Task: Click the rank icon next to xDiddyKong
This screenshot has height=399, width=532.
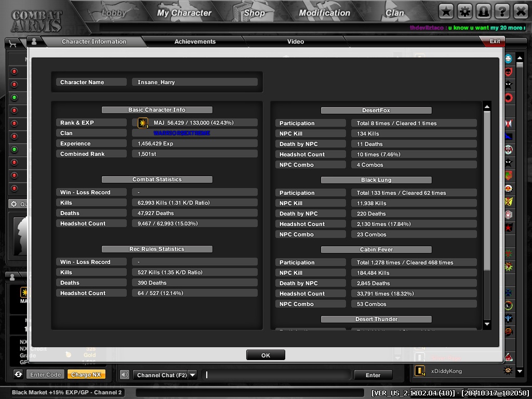Action: tap(420, 371)
